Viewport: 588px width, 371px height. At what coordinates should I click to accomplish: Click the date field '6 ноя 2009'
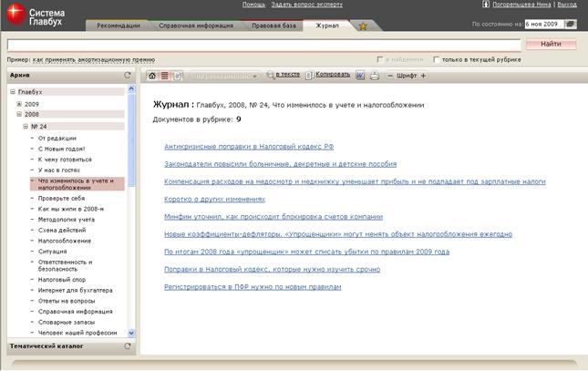point(543,24)
